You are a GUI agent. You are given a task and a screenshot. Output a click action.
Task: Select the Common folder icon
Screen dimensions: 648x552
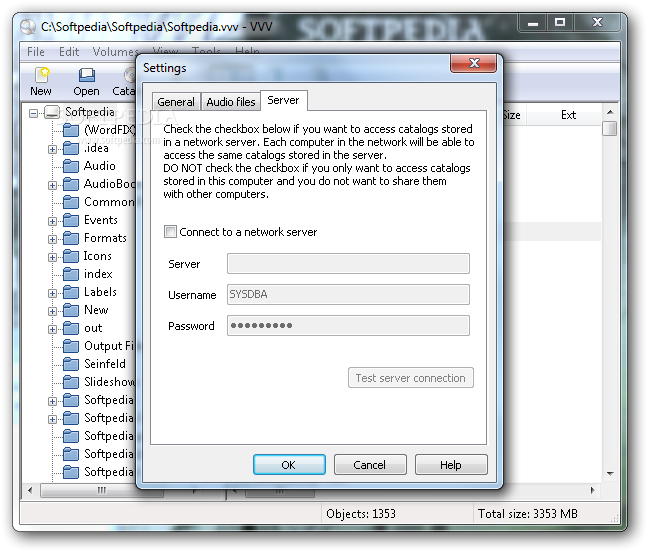pyautogui.click(x=71, y=202)
